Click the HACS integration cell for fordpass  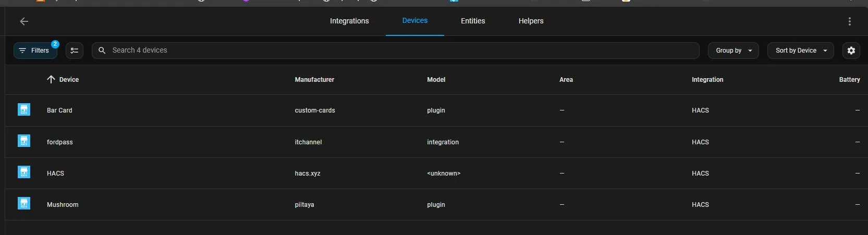pos(700,142)
